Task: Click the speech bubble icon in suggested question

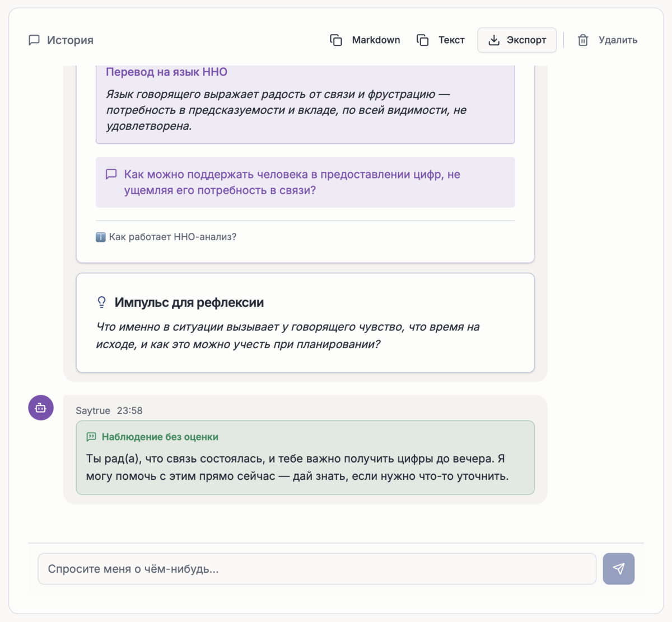Action: click(111, 175)
